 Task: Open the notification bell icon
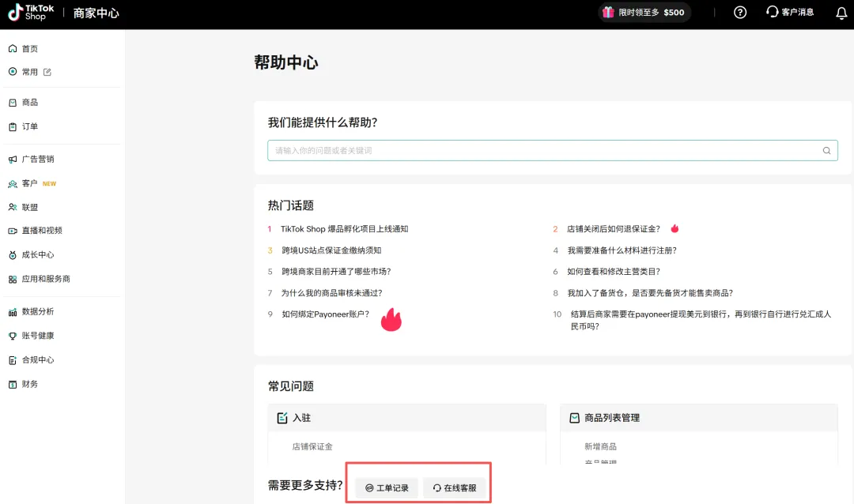coord(841,13)
